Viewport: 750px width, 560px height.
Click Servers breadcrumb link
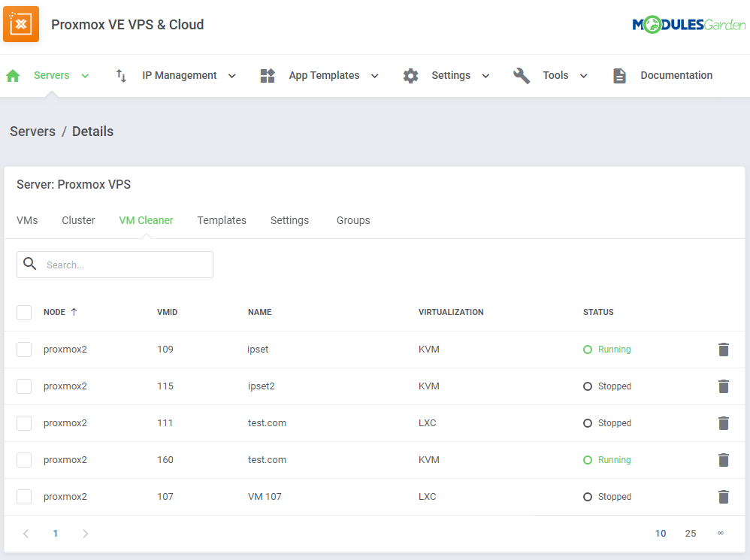(x=32, y=132)
